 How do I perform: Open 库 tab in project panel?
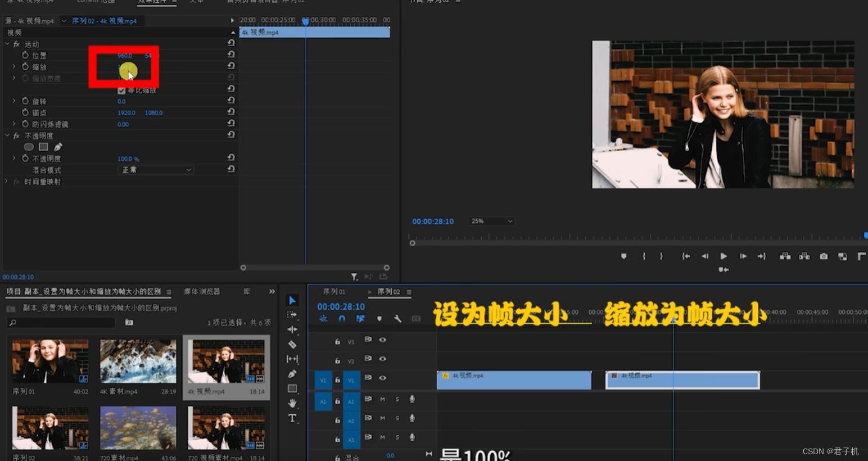(247, 291)
